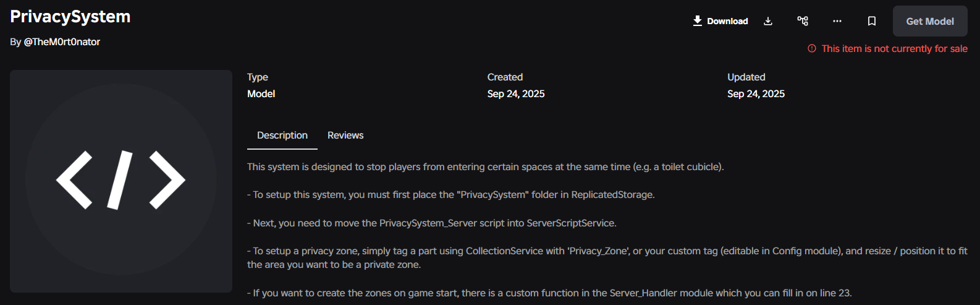Click the Get Model button
980x305 pixels.
[x=930, y=21]
